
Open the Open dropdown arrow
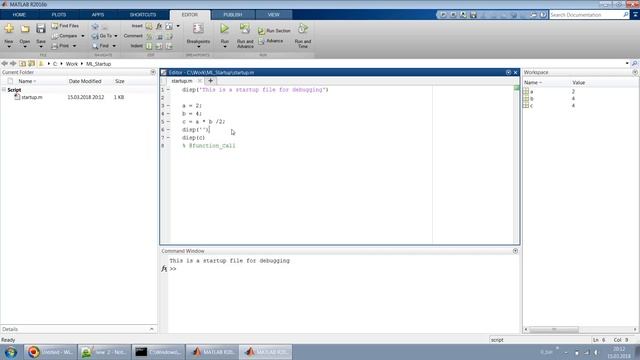tap(25, 47)
